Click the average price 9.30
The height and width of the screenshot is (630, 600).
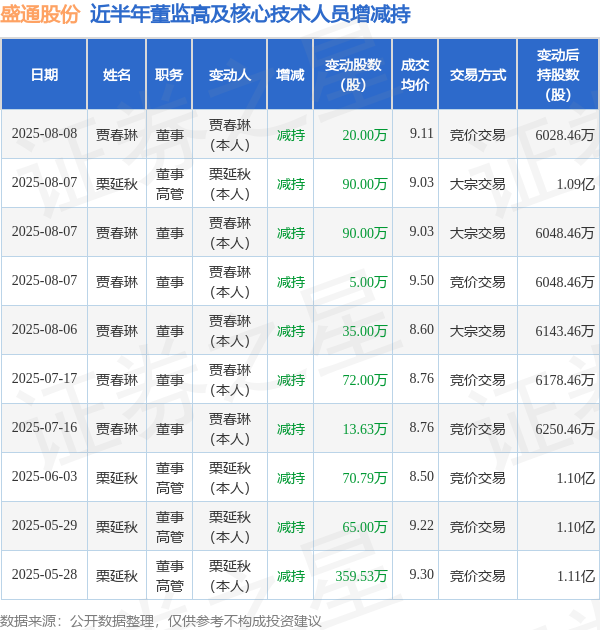[x=422, y=575]
